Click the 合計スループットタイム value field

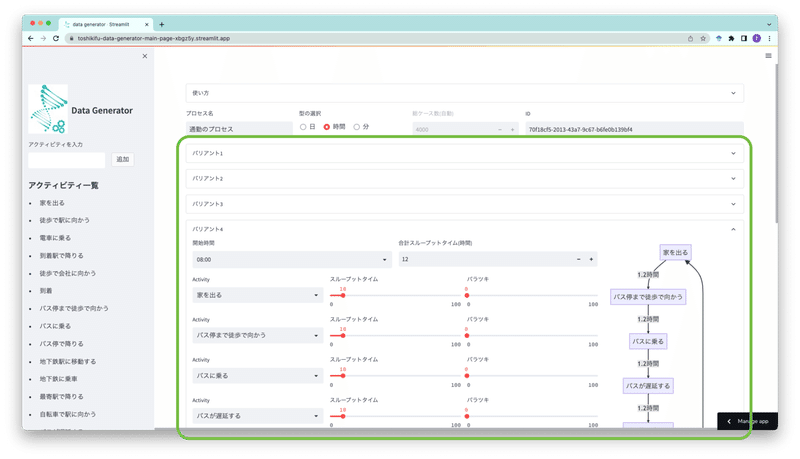(x=486, y=259)
